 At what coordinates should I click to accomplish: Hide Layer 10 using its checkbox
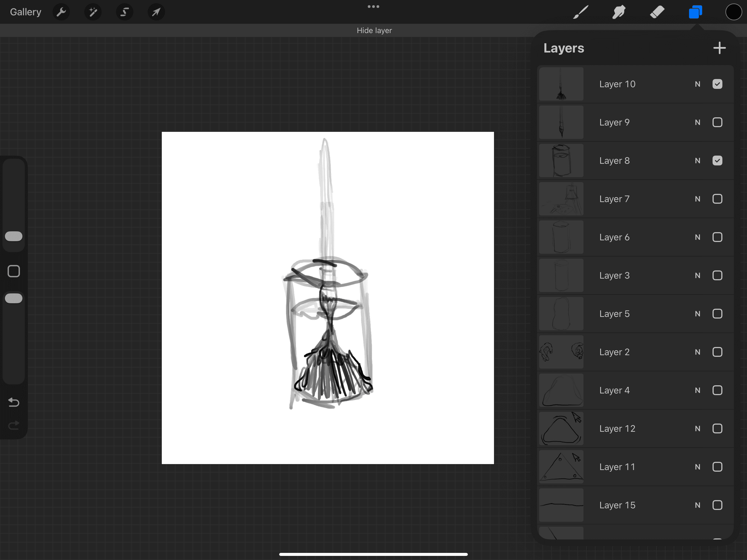click(717, 84)
